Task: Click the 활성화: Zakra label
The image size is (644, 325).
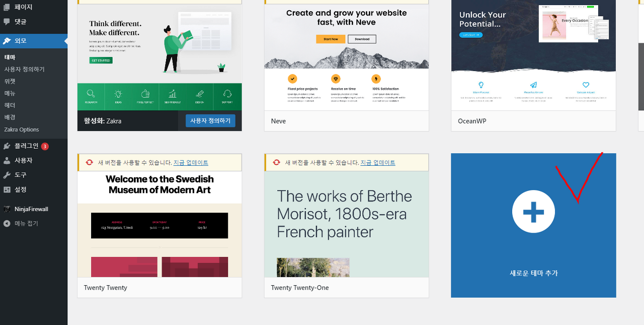Action: [x=103, y=121]
